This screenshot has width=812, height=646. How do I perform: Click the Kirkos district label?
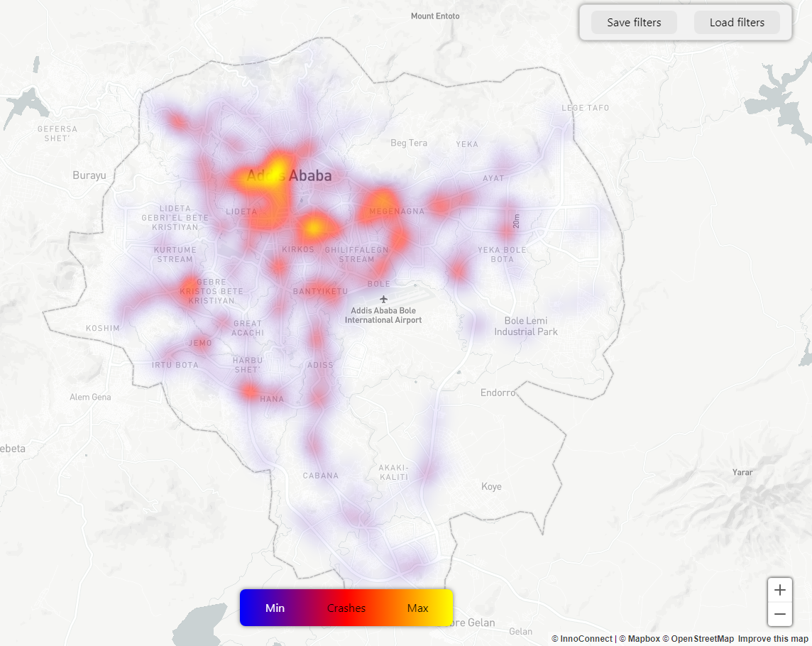(297, 249)
